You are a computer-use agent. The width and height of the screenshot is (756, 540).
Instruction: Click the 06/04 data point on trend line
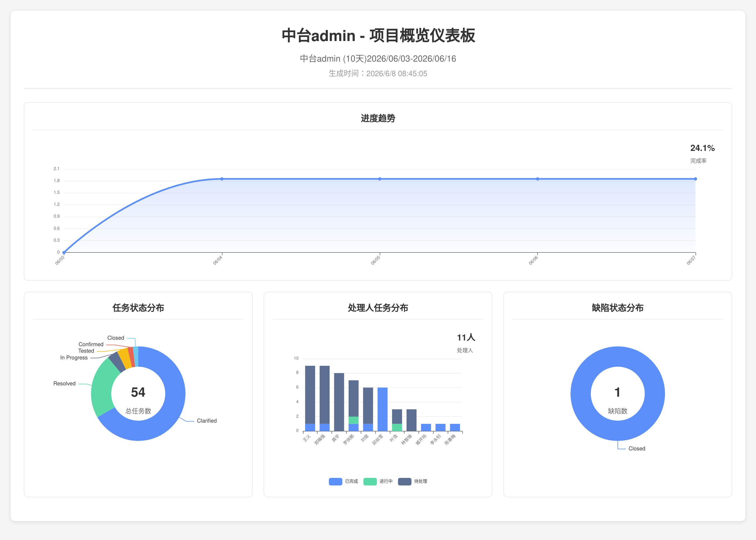[x=222, y=179]
